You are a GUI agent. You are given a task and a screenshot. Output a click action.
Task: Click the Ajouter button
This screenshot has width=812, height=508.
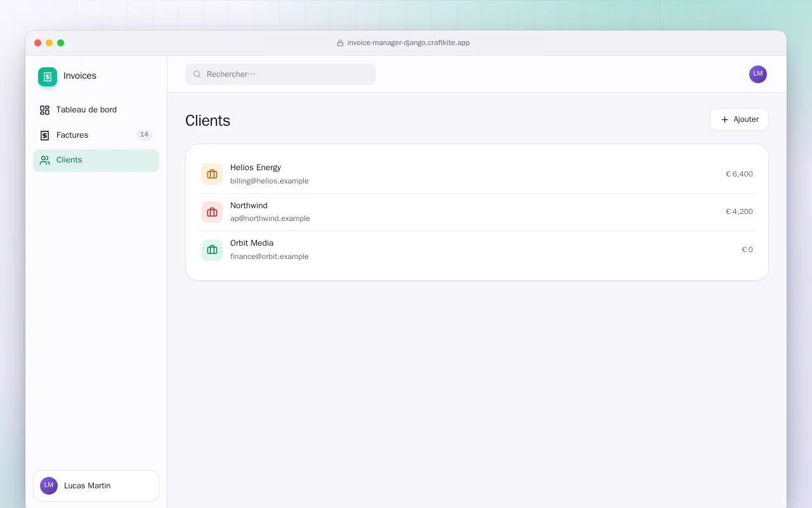739,119
